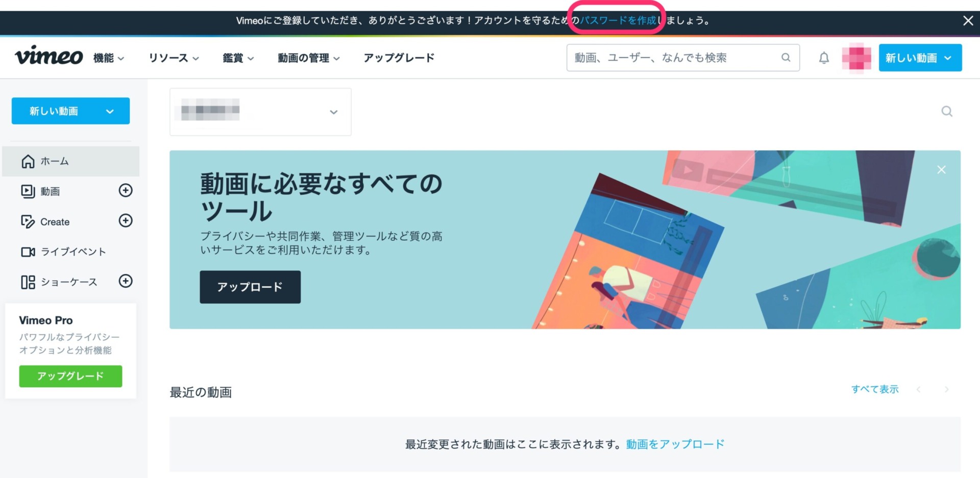
Task: Open the header 新しい動画 dropdown button
Action: (x=920, y=58)
